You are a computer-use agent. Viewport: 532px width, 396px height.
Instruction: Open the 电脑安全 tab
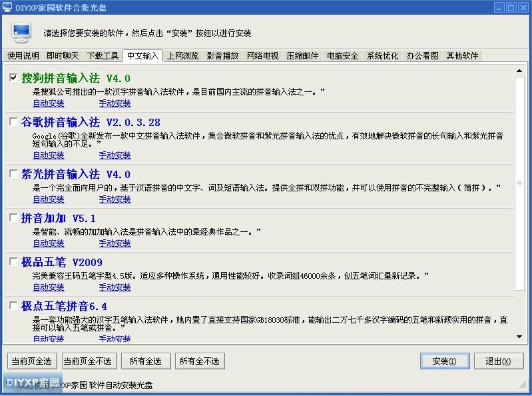[x=342, y=56]
